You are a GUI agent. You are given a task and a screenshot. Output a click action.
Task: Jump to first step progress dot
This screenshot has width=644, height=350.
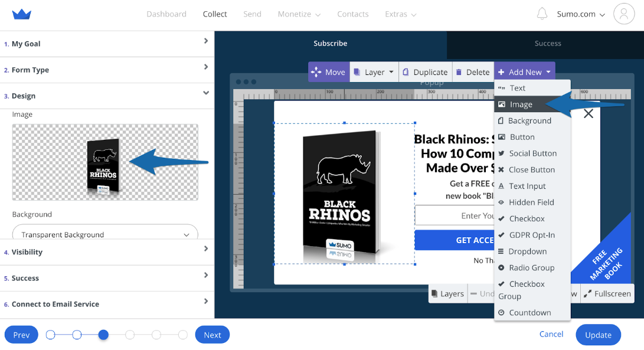51,335
